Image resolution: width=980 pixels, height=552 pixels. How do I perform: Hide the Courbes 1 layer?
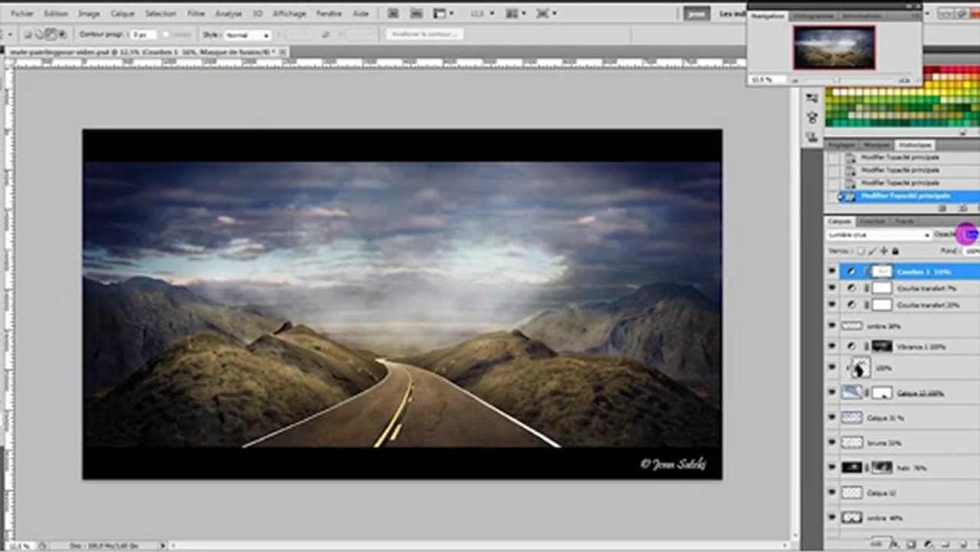(833, 271)
